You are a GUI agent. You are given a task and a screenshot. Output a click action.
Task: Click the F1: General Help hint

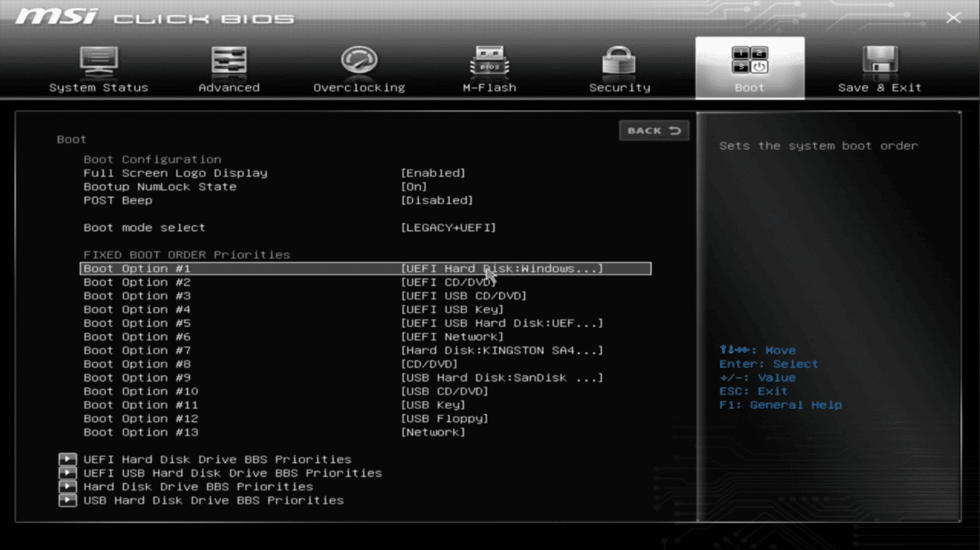point(781,405)
